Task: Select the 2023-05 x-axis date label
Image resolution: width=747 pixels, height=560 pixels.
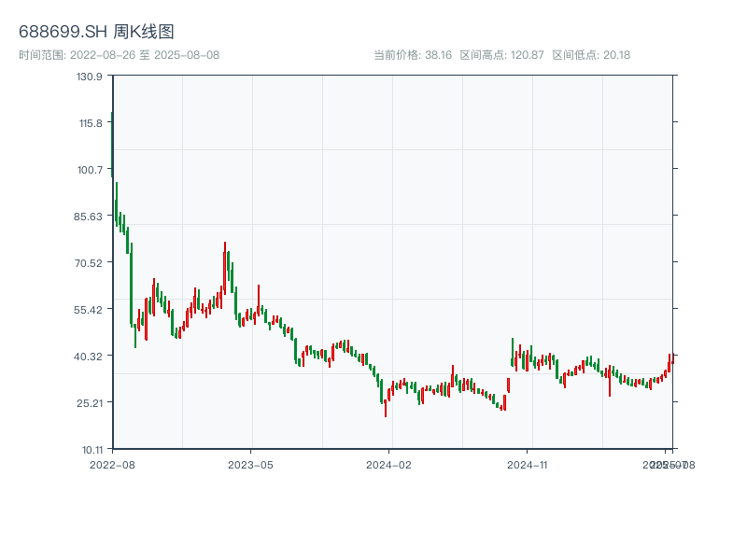Action: pyautogui.click(x=250, y=464)
